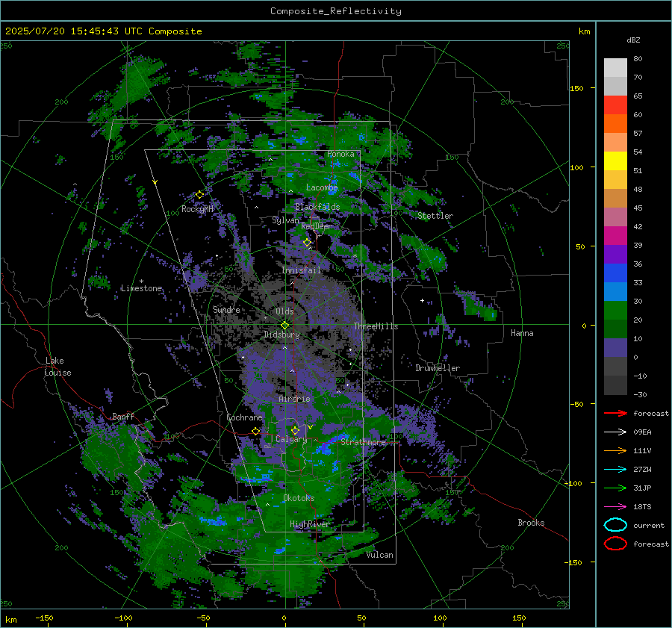Click the Okotoks label
The height and width of the screenshot is (628, 672).
point(299,498)
